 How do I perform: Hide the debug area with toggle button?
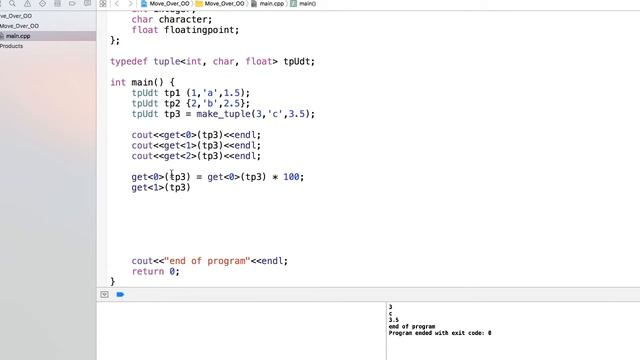coord(104,294)
